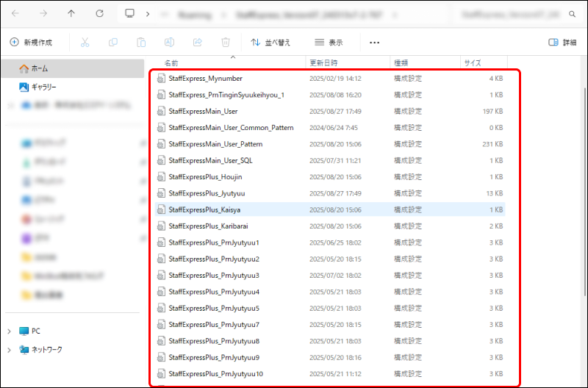Screen dimensions: 588x388
Task: Go up one folder level
Action: click(71, 13)
